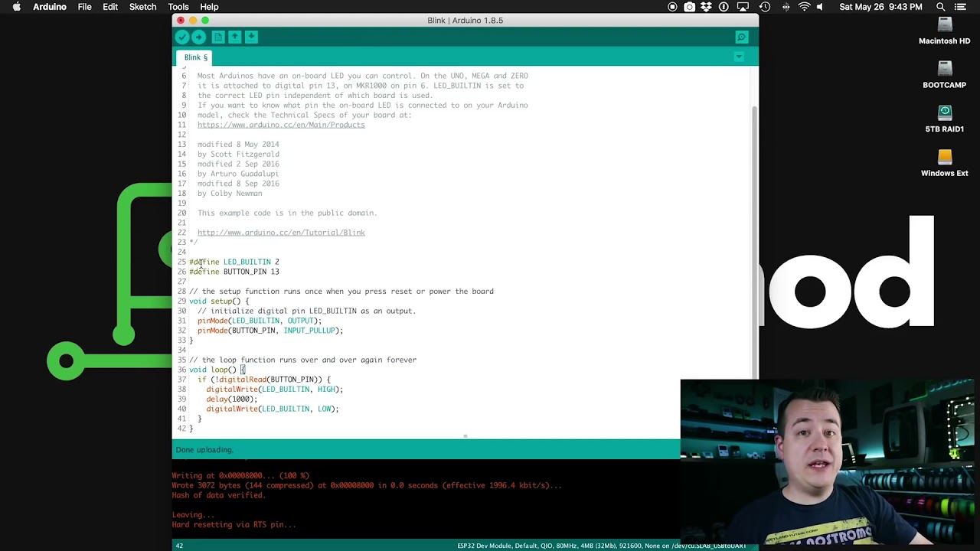Open the Serial Monitor magnifier icon
980x551 pixels.
tap(741, 37)
